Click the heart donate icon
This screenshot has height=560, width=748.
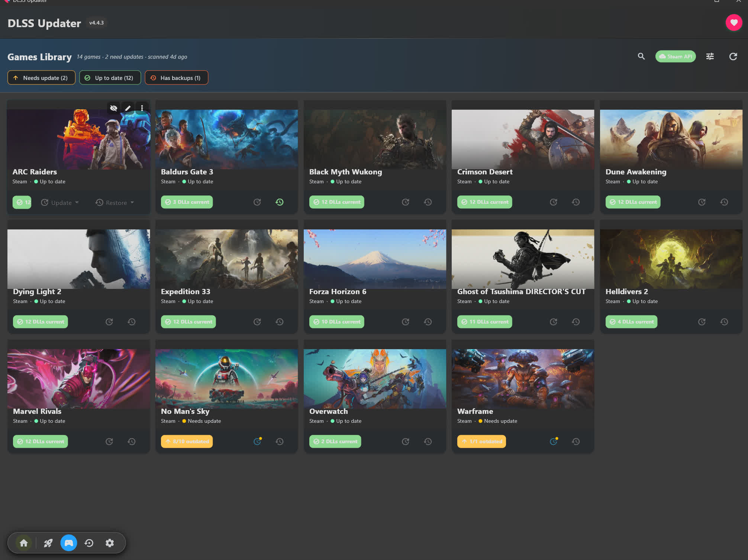734,23
